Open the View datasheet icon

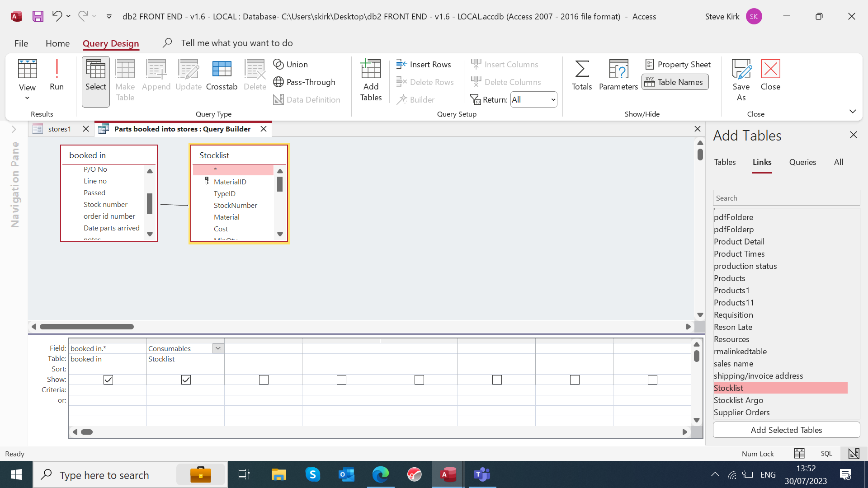pos(27,69)
